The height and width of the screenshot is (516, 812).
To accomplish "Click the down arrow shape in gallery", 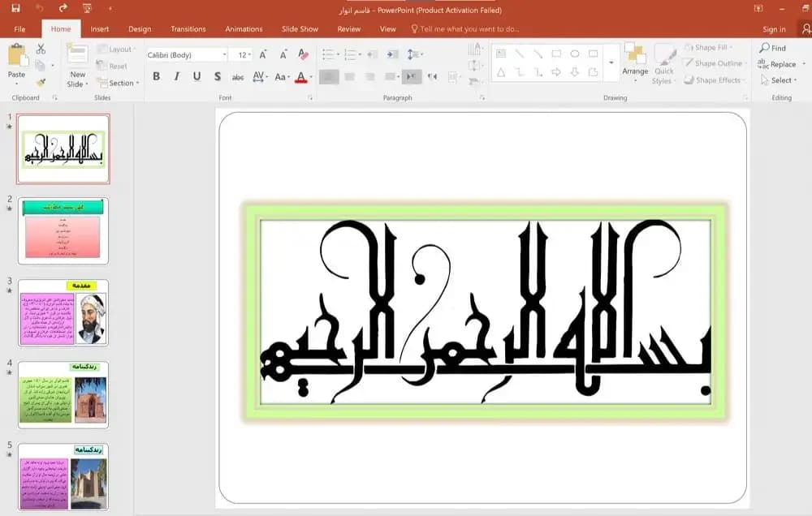I will click(x=575, y=72).
